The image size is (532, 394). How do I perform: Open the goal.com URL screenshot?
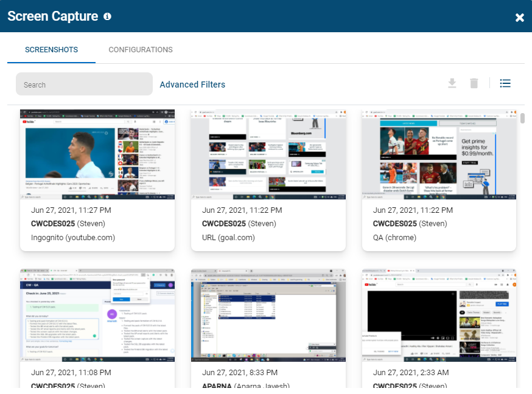[x=268, y=154]
